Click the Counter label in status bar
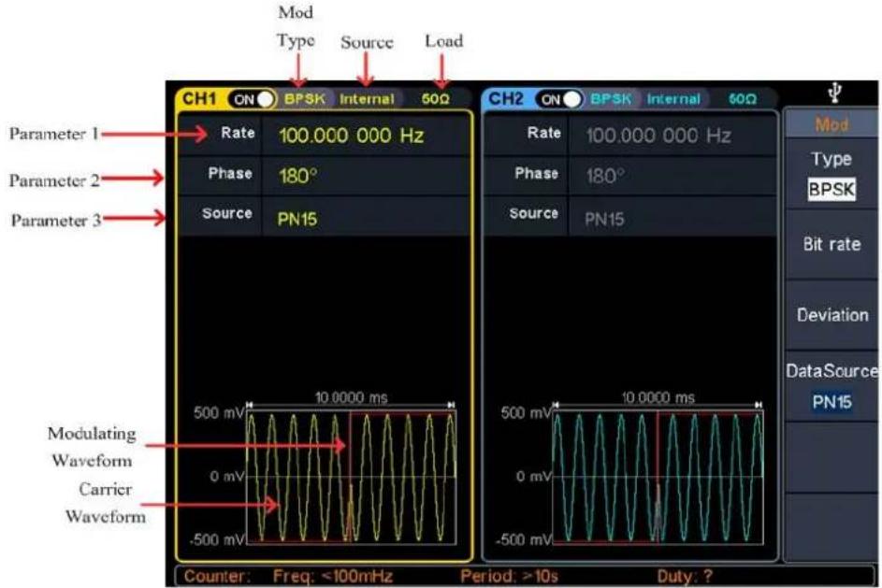The image size is (882, 588). pos(216,576)
